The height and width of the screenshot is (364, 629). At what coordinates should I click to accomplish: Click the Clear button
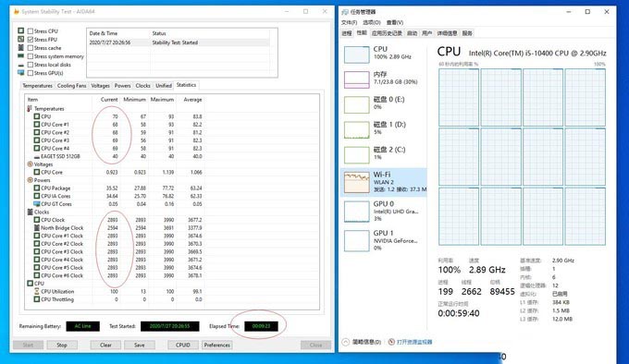click(x=105, y=345)
